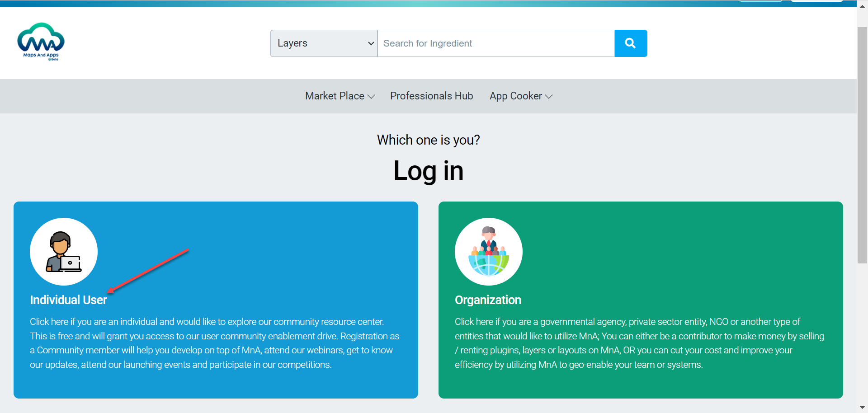868x413 pixels.
Task: Click the blue search magnifier button
Action: point(631,43)
